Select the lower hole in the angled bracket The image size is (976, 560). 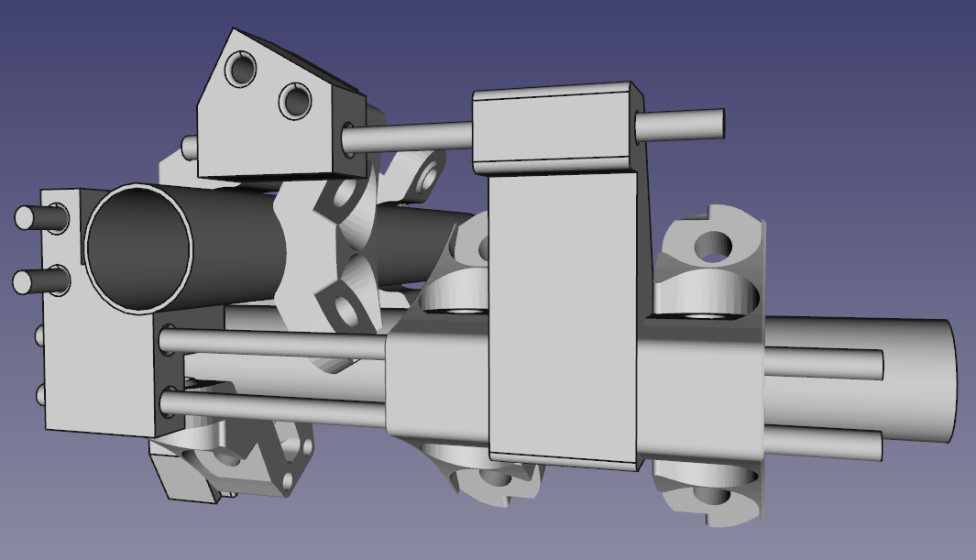point(295,101)
